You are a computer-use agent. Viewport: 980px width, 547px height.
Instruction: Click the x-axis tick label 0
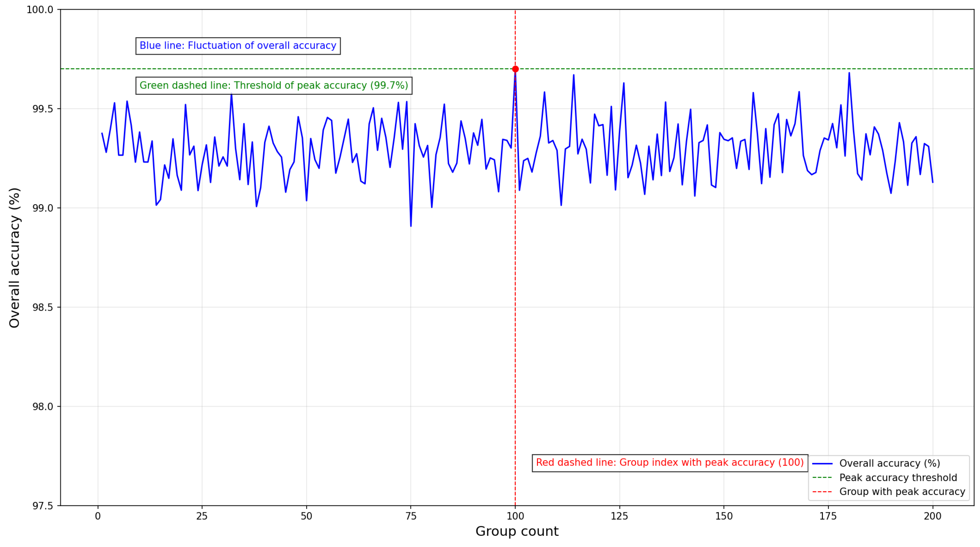(x=98, y=516)
